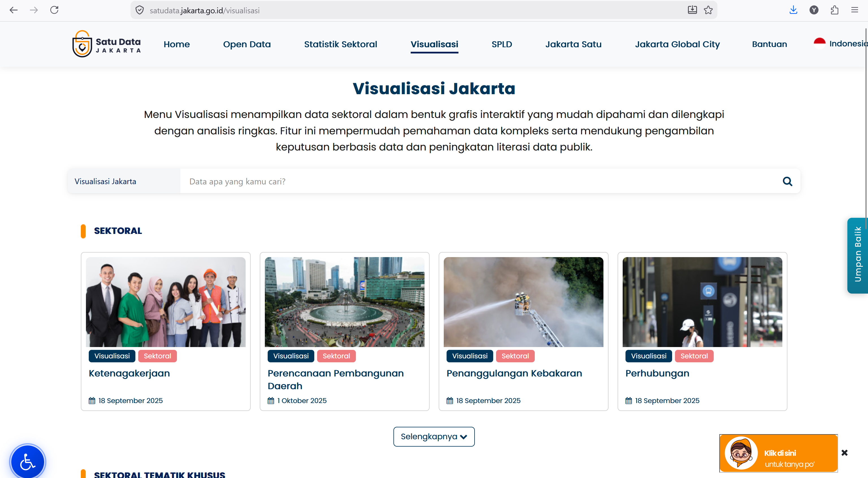The height and width of the screenshot is (478, 868).
Task: Click calendar icon beside 1 Oktober 2025
Action: (x=270, y=401)
